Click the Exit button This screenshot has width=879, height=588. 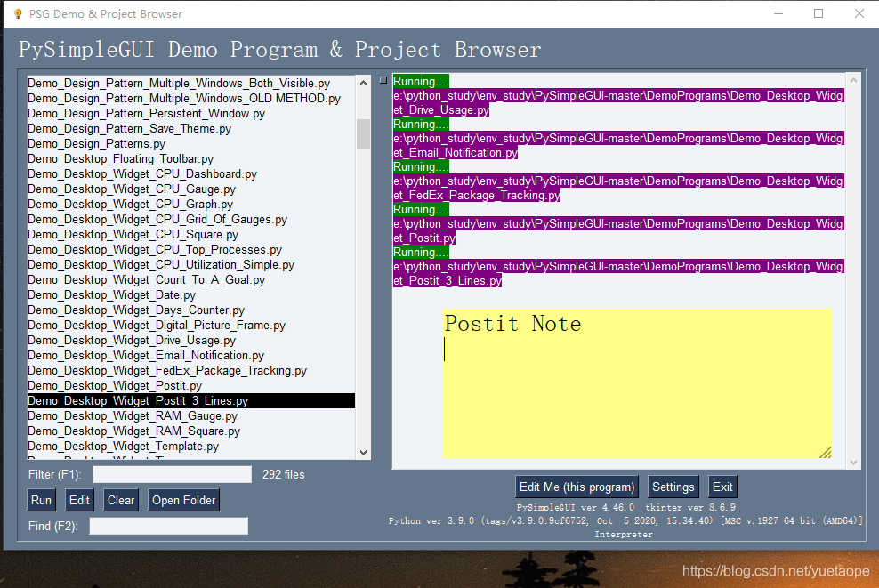tap(722, 487)
